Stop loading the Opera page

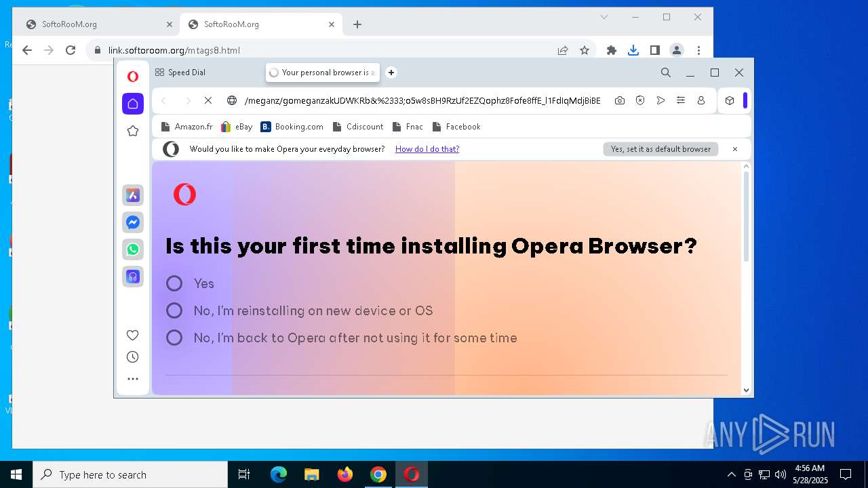pyautogui.click(x=208, y=100)
